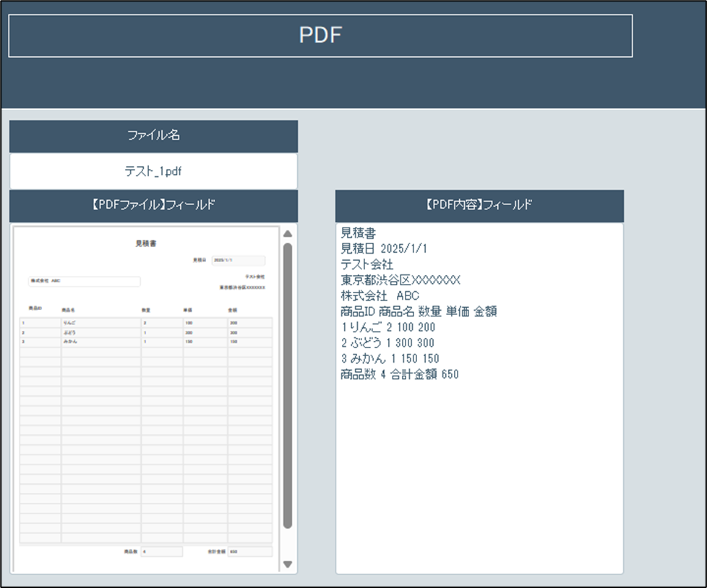This screenshot has height=588, width=707.
Task: Click the PDF title banner
Action: pos(320,35)
